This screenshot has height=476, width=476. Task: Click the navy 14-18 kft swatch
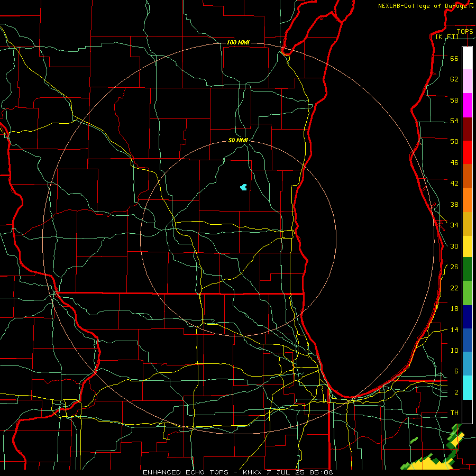click(x=467, y=317)
